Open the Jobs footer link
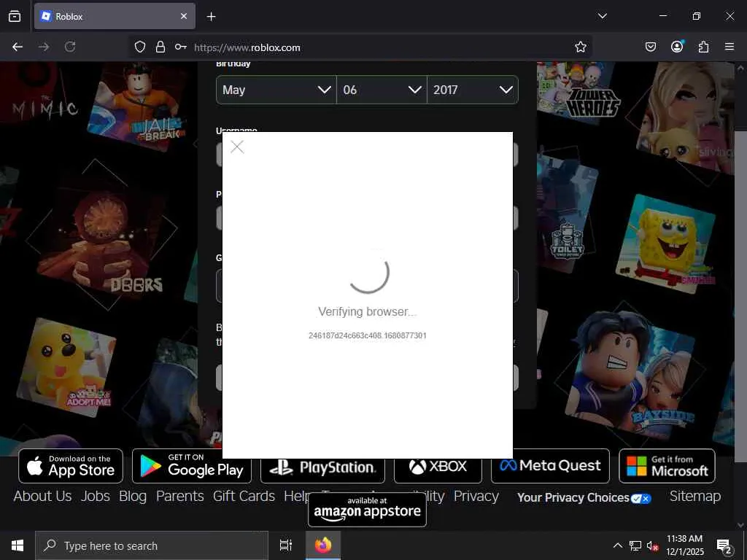Viewport: 747px width, 560px height. (96, 496)
